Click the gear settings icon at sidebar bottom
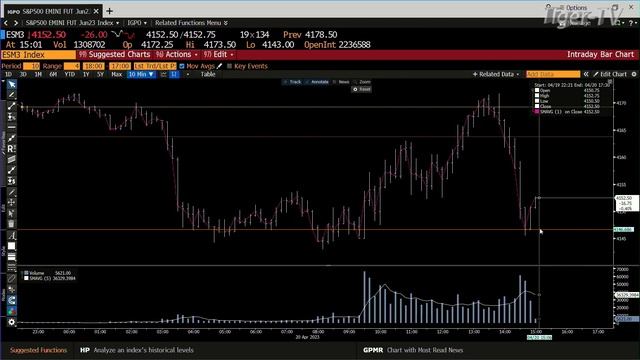 tap(11, 322)
